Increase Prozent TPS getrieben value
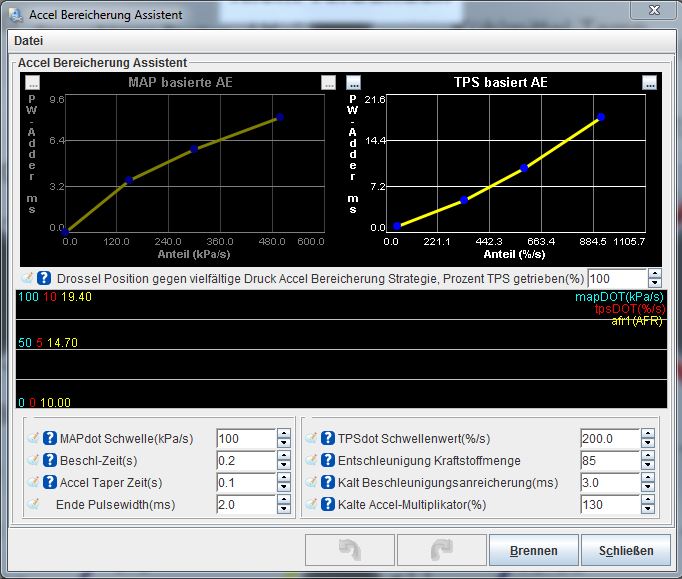The image size is (682, 579). (x=654, y=273)
